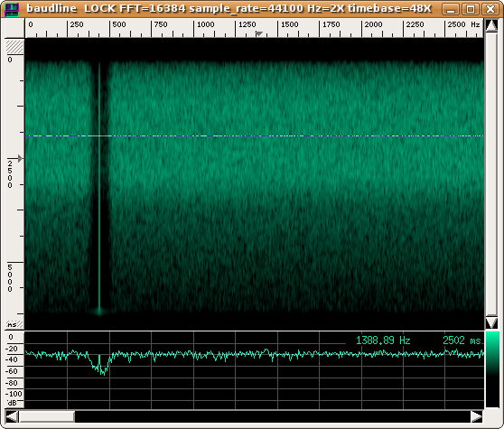Click the horizontal scrollbar right arrow
This screenshot has height=429, width=504.
477,416
